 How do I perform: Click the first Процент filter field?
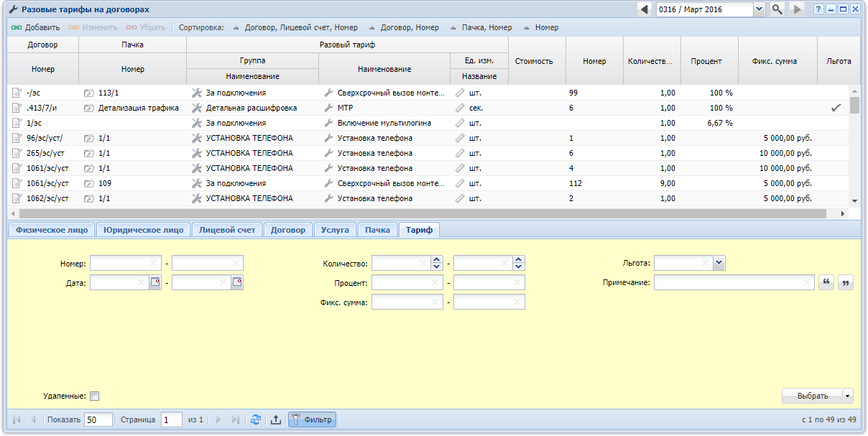point(407,283)
